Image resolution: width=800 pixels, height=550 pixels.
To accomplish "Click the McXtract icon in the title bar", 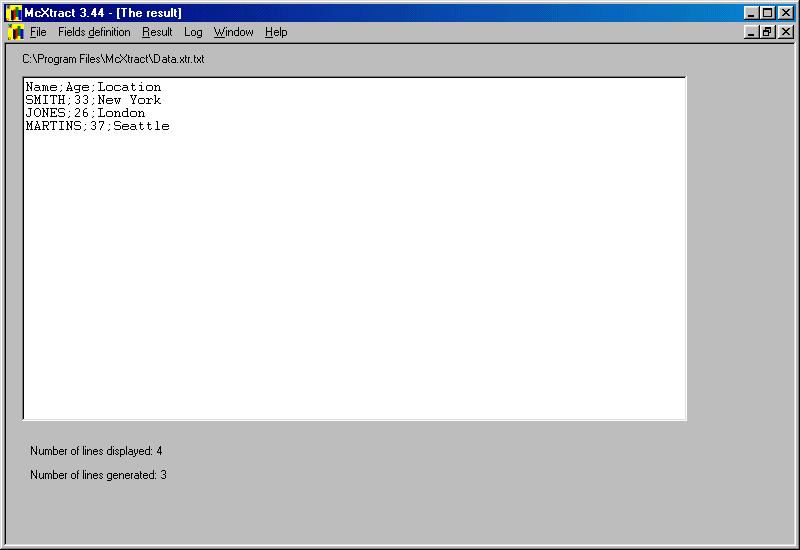I will [x=14, y=13].
